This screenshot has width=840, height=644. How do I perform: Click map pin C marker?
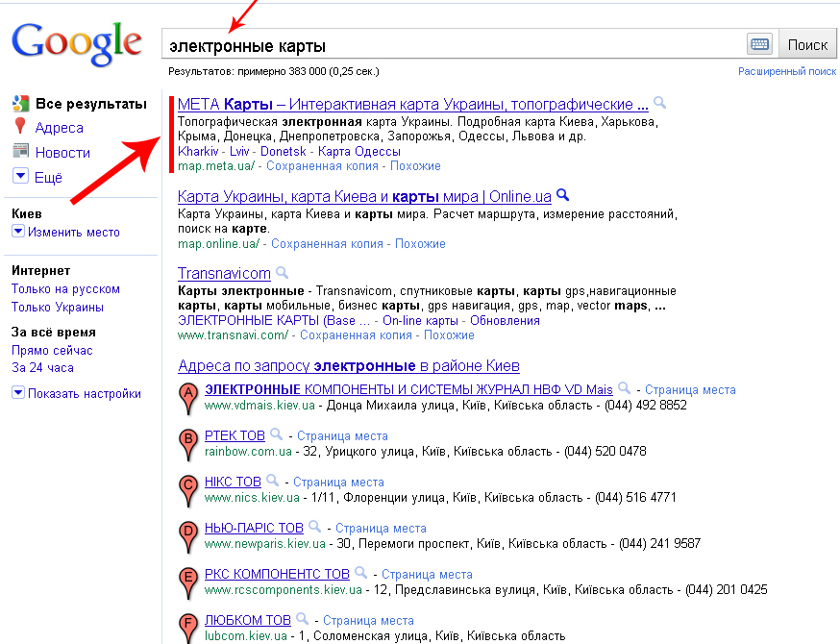point(188,491)
